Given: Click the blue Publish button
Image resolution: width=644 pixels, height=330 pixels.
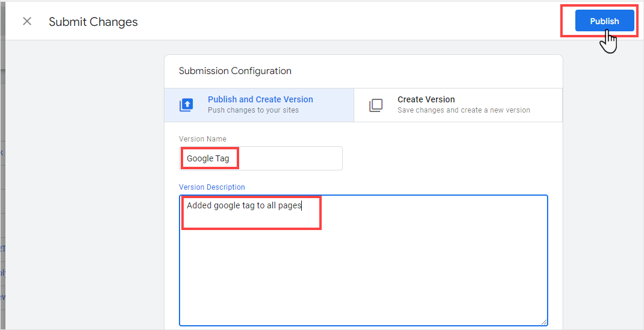Looking at the screenshot, I should coord(604,21).
